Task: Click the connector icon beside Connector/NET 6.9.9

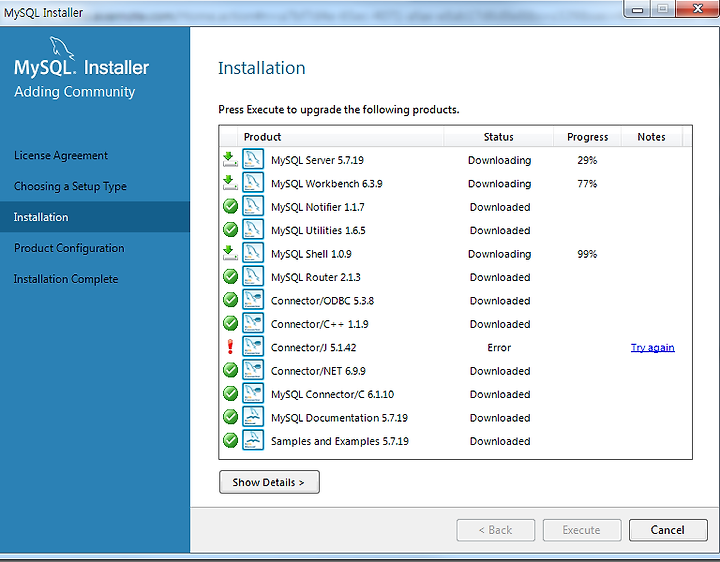Action: [x=253, y=371]
